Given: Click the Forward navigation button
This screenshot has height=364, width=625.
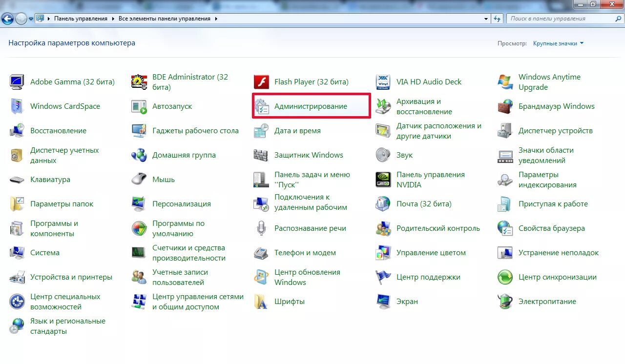Looking at the screenshot, I should (21, 19).
